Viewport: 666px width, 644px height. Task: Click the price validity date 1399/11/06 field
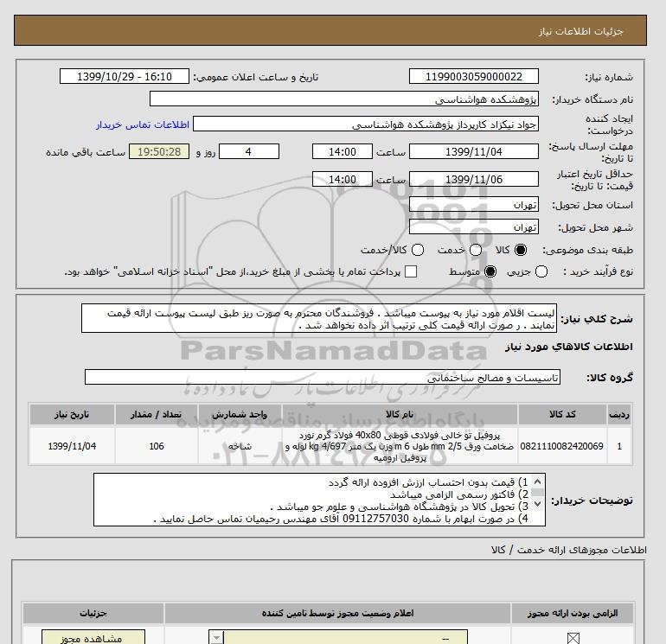474,179
